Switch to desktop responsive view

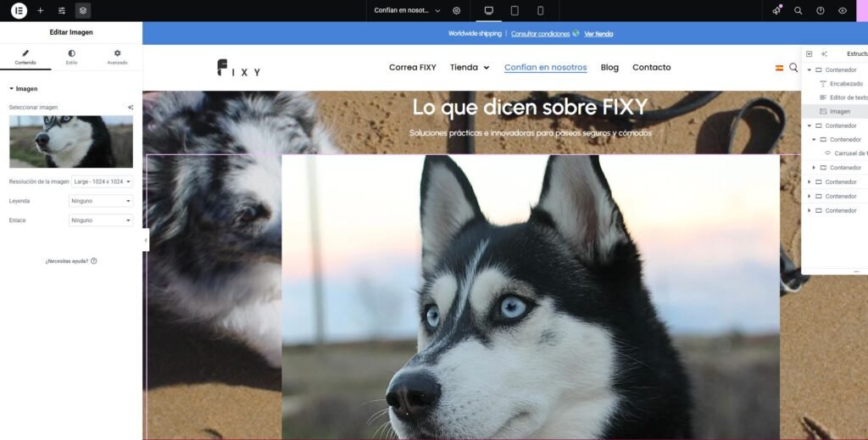pos(489,11)
